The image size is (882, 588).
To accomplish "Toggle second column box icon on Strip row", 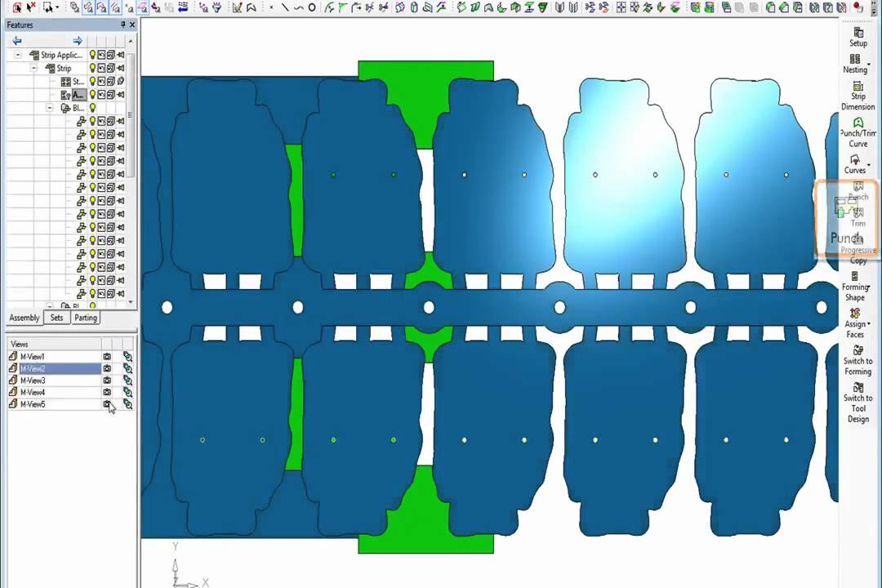I will [102, 68].
